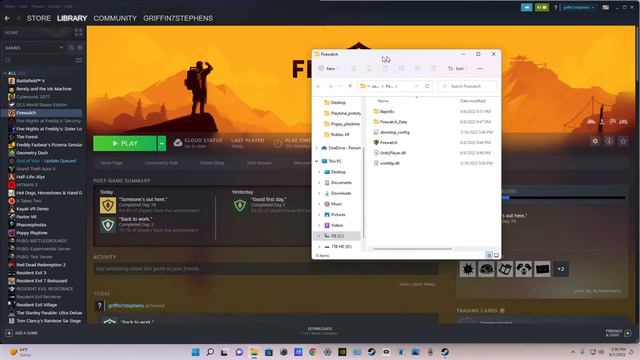Screen dimensions: 640x360
Task: Click the ADD A GAME button
Action: [22, 333]
